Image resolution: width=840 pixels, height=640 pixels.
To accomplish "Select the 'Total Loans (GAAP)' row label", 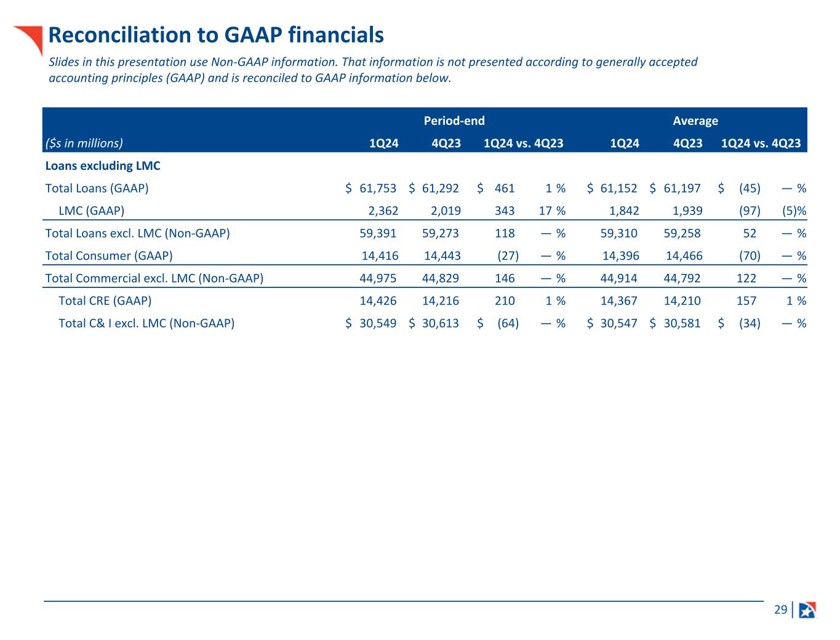I will point(97,188).
